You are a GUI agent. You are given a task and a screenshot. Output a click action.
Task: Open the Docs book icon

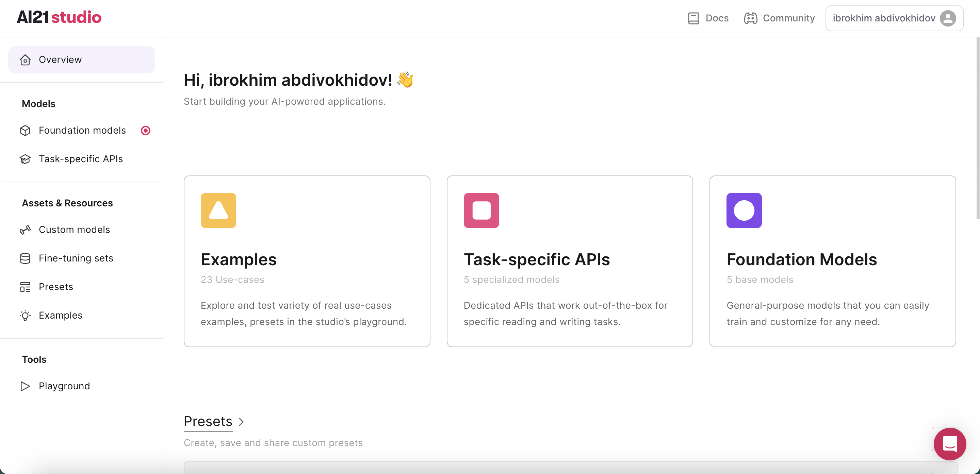pyautogui.click(x=693, y=18)
